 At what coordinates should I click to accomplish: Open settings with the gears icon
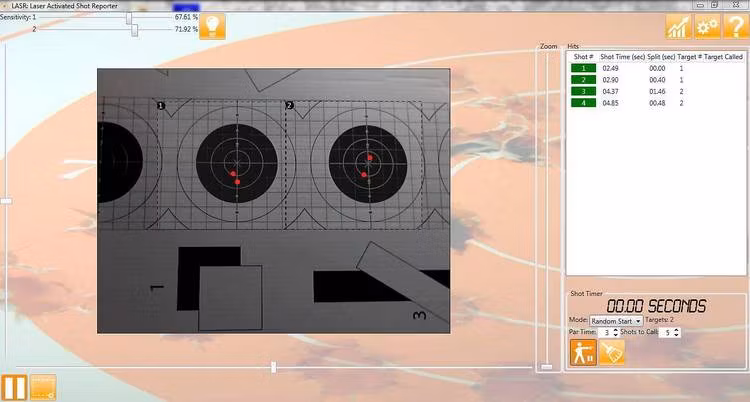pyautogui.click(x=707, y=27)
